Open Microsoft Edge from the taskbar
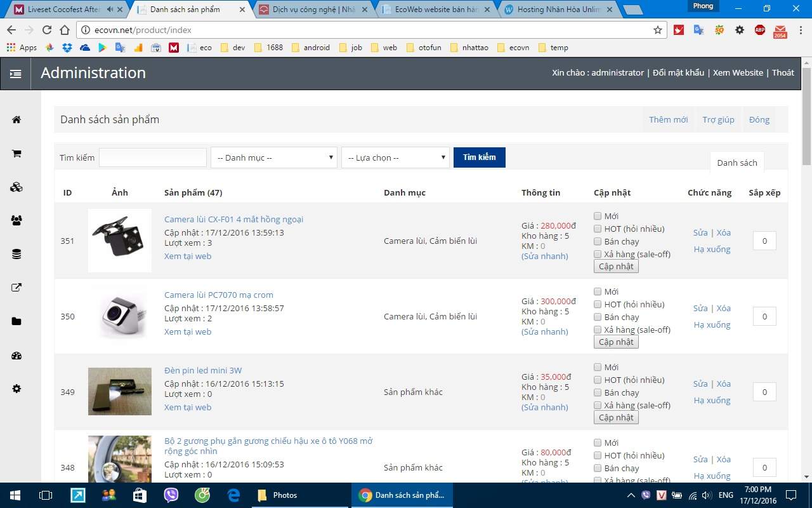 pos(234,495)
